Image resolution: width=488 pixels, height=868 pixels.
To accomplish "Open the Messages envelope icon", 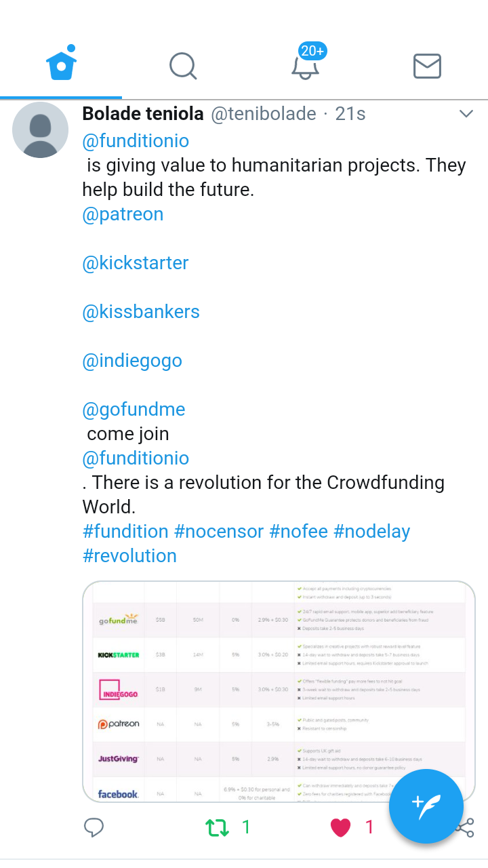I will tap(427, 66).
